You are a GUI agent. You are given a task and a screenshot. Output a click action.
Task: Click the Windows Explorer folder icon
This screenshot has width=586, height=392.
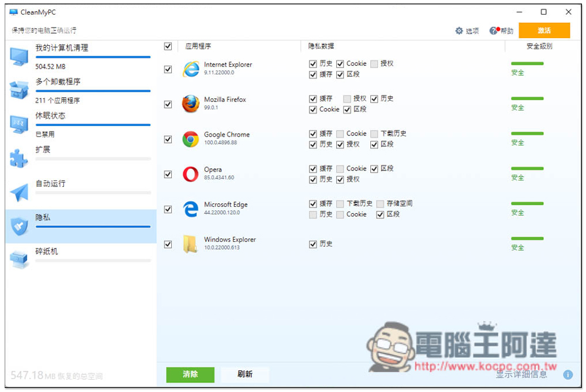(190, 244)
